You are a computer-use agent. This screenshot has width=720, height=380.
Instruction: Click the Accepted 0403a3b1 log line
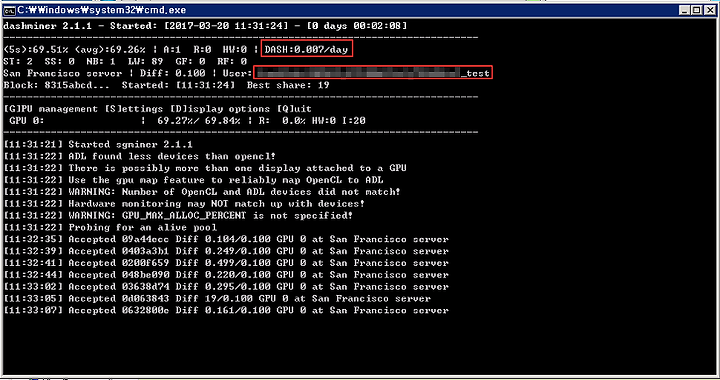tap(226, 251)
